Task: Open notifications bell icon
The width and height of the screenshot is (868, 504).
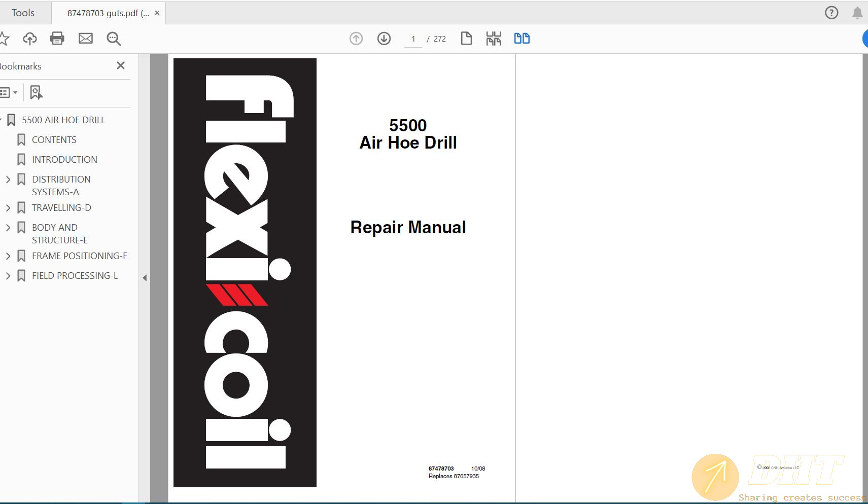Action: (x=857, y=13)
